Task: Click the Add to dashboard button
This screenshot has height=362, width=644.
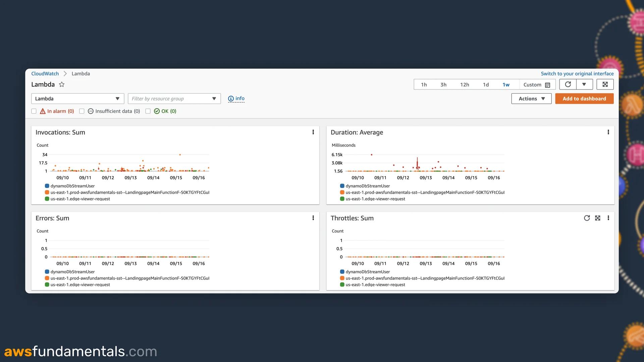Action: (x=584, y=99)
